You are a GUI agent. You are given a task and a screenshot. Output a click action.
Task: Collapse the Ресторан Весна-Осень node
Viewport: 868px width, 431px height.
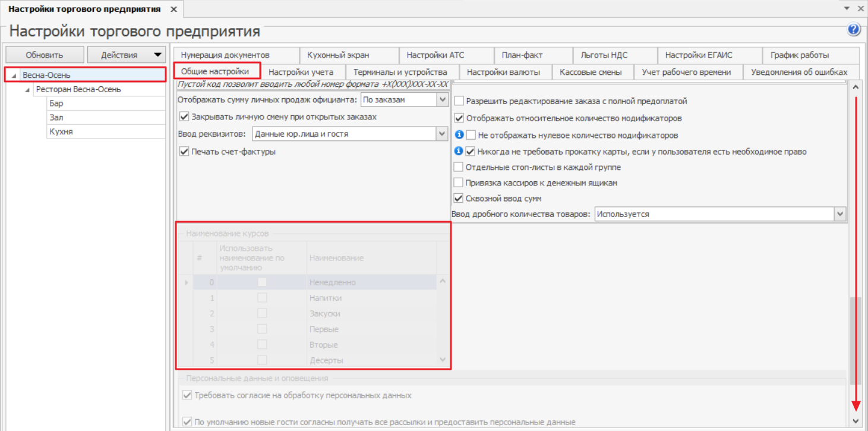click(27, 90)
